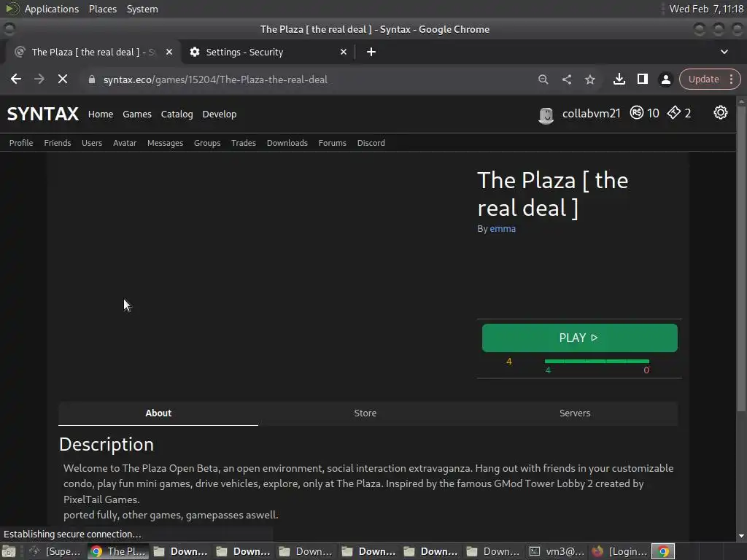
Task: Bookmark this page with the star icon
Action: pyautogui.click(x=589, y=79)
